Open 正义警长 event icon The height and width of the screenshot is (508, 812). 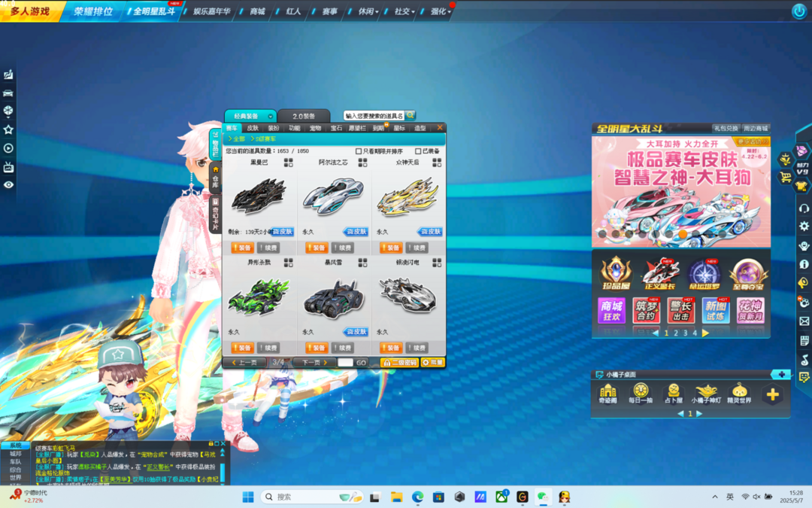tap(660, 273)
